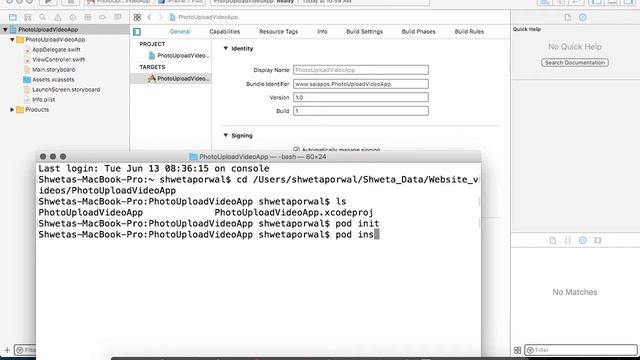Viewport: 640px width, 360px height.
Task: Show the File inspector icon
Action: (x=568, y=17)
